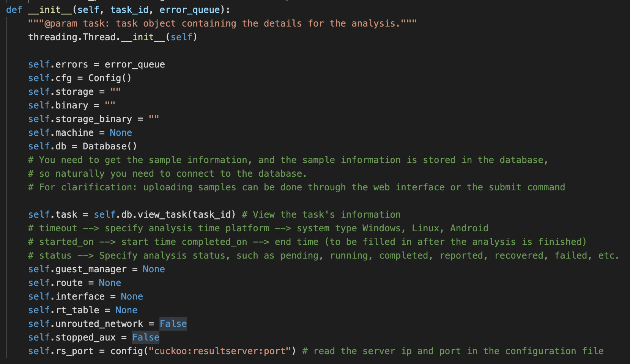The height and width of the screenshot is (364, 630).
Task: Click the "interface" attribute name
Action: point(80,297)
